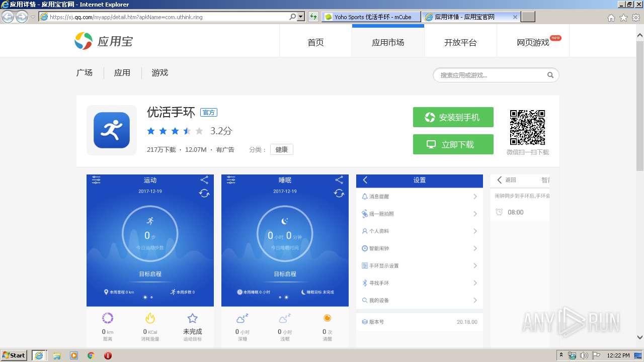The width and height of the screenshot is (644, 362).
Task: Click the 217万下载 download count
Action: [x=162, y=150]
